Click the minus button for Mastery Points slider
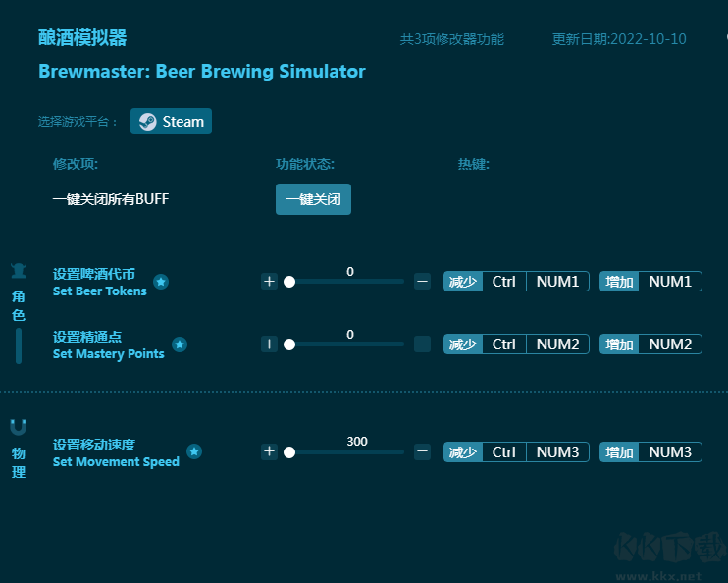This screenshot has height=583, width=728. [422, 344]
